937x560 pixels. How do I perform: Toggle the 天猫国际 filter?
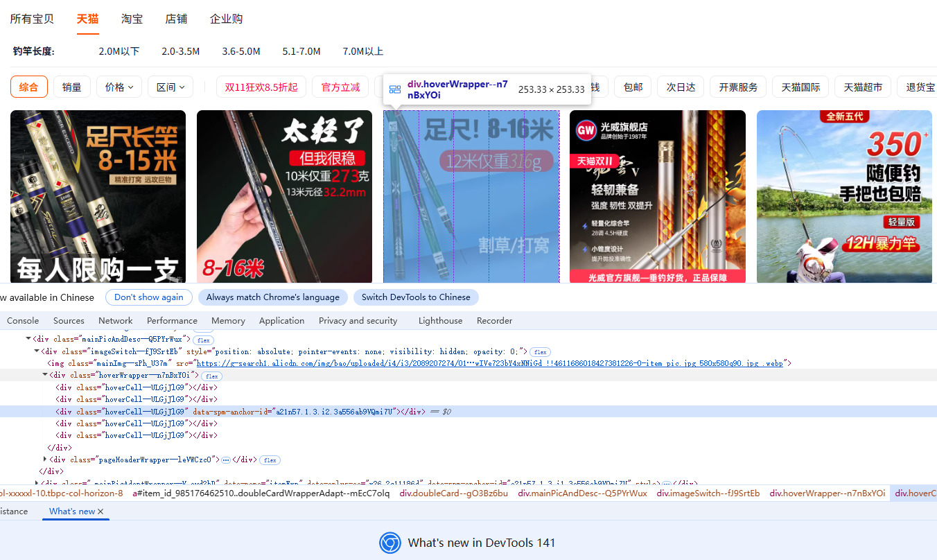[x=800, y=87]
